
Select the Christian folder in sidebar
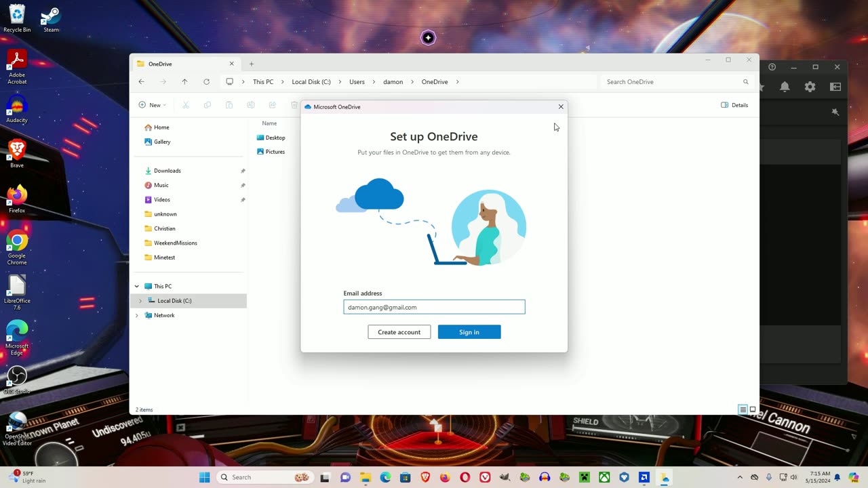164,228
